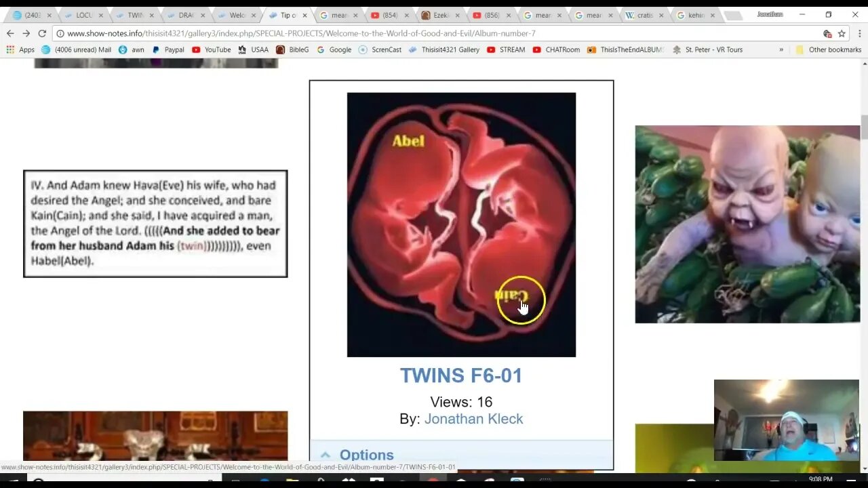Open the Jonathan Kleck author link
Image resolution: width=868 pixels, height=488 pixels.
click(x=474, y=419)
